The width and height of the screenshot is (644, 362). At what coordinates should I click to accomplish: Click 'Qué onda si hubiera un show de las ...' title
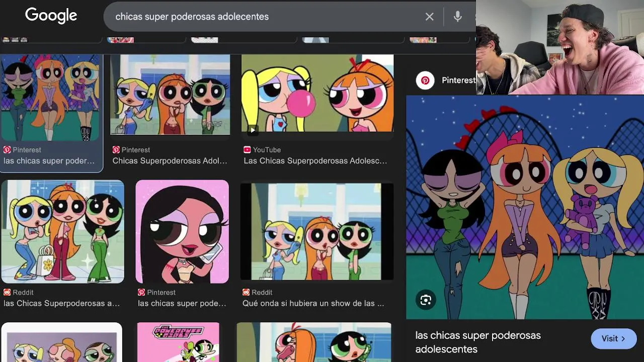tap(313, 303)
